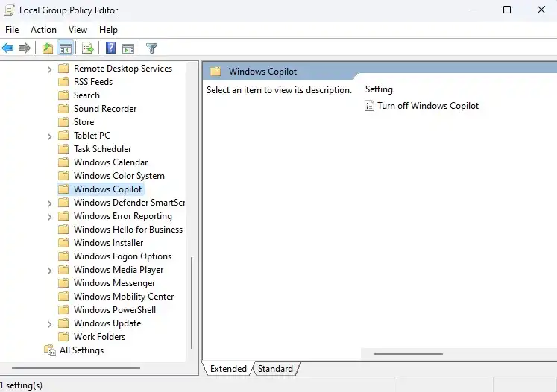The image size is (557, 392).
Task: Expand Windows Media Player node
Action: (x=50, y=271)
